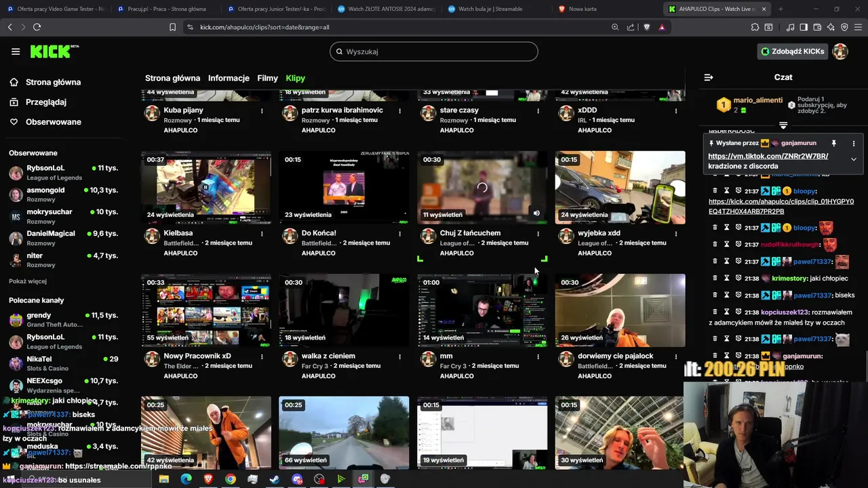Delete bloopy's clip link message
Image resolution: width=868 pixels, height=488 pixels.
pyautogui.click(x=715, y=191)
